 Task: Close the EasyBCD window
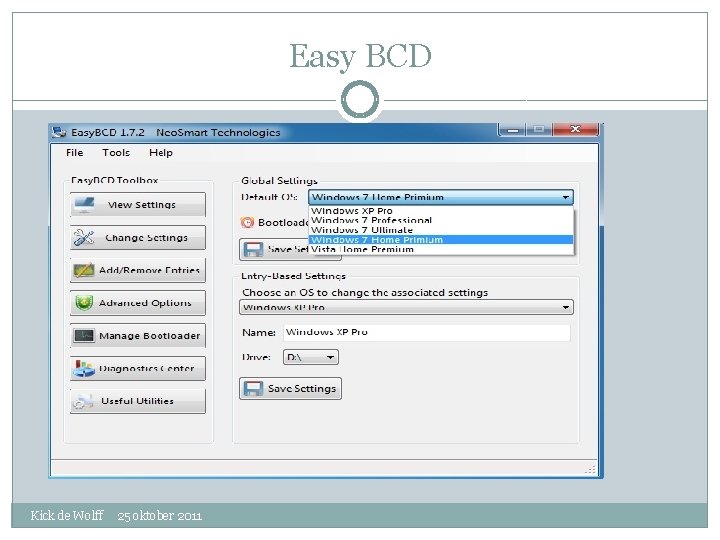pyautogui.click(x=575, y=130)
